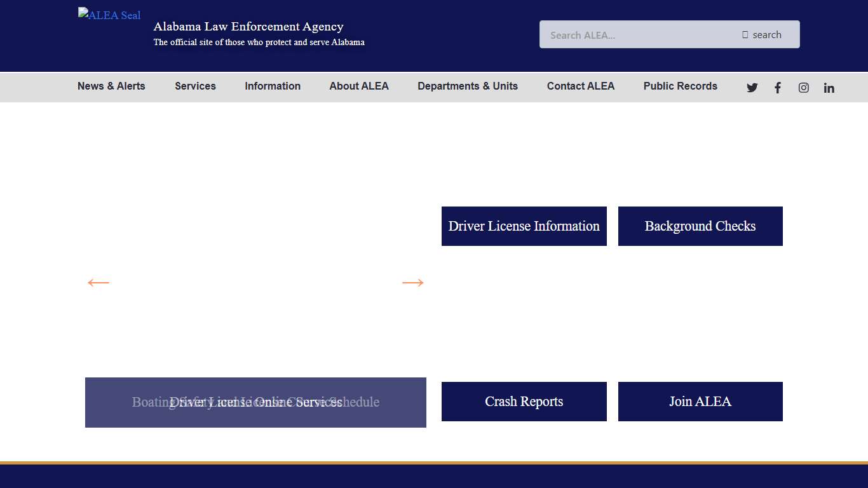Open the Information dropdown
The height and width of the screenshot is (488, 868).
point(272,86)
